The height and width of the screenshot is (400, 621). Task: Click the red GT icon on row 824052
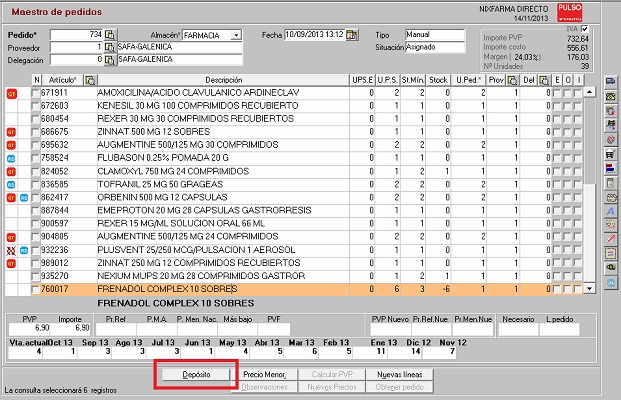point(11,172)
